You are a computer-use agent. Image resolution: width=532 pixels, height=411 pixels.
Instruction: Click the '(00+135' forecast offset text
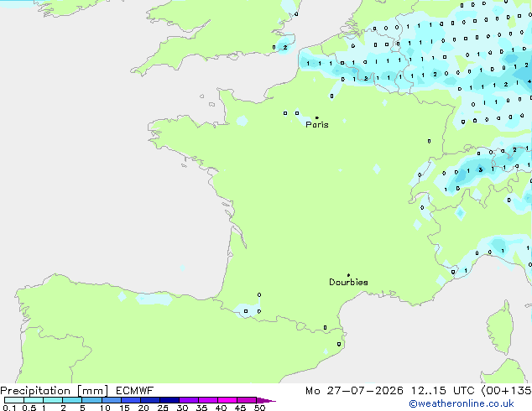point(507,391)
